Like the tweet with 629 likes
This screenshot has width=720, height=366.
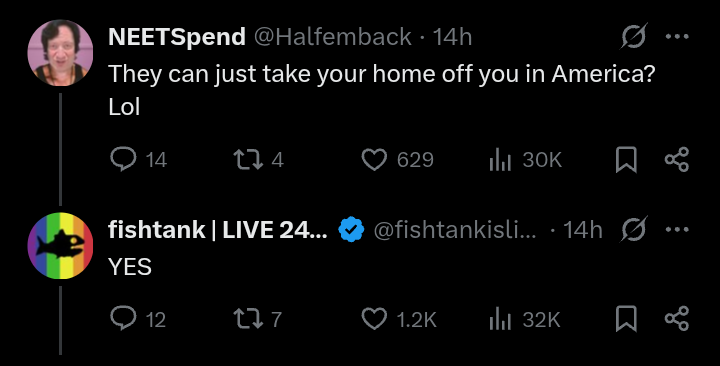coord(398,159)
